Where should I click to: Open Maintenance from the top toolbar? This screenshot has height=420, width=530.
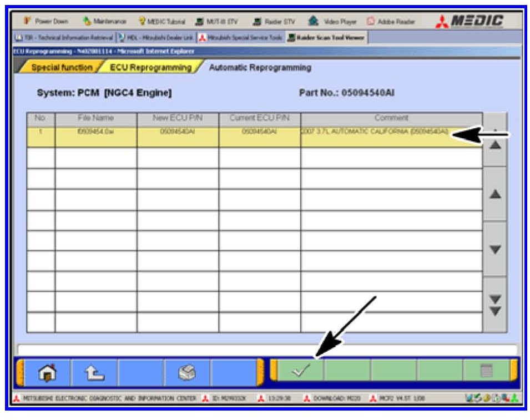coord(104,21)
